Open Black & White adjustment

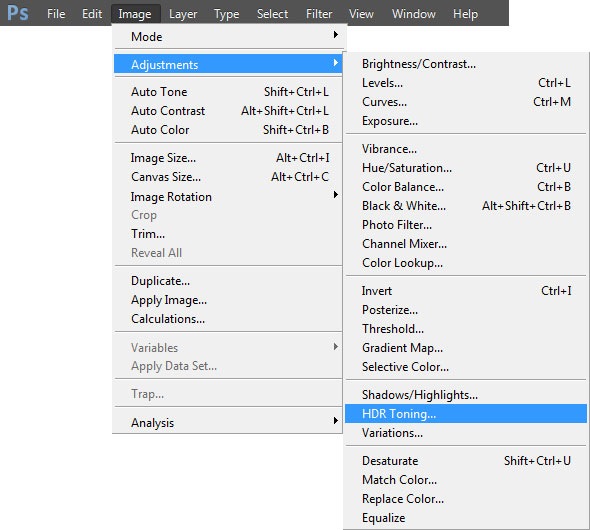(466, 206)
